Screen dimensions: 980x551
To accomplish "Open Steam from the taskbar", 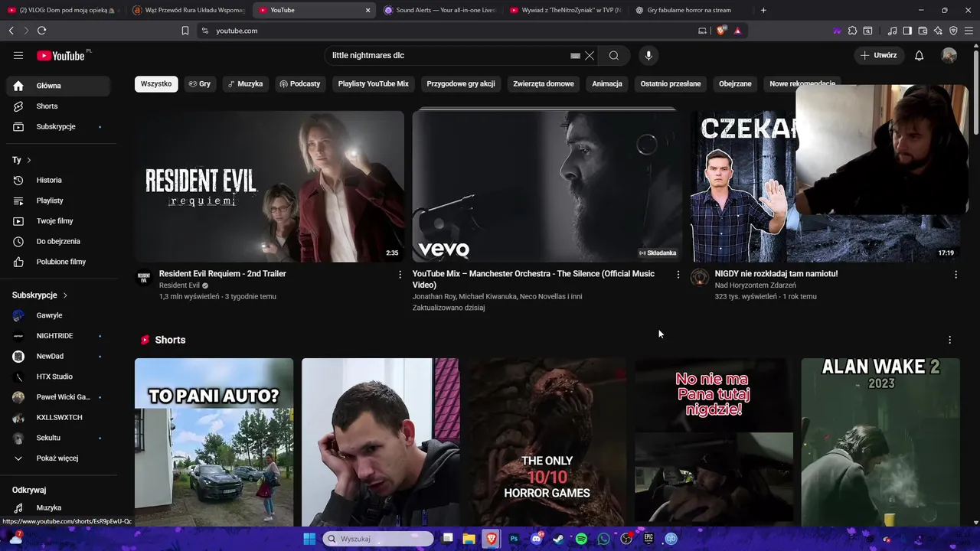I will (558, 539).
